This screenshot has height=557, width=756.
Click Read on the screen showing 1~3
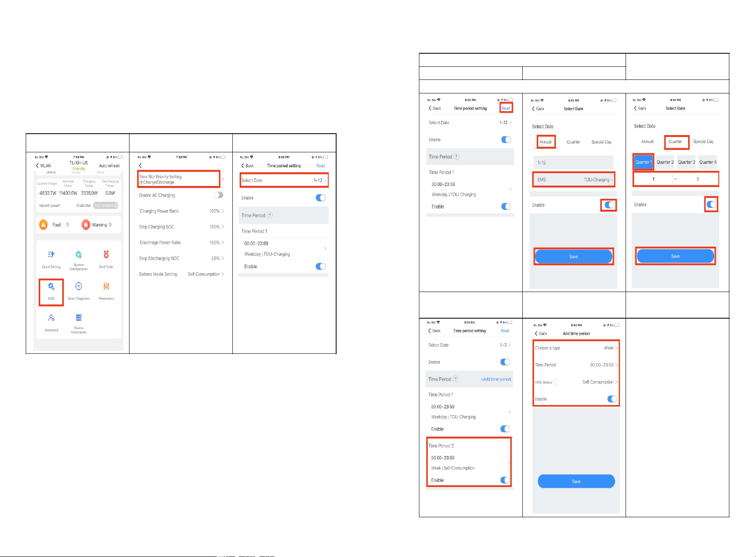click(x=505, y=331)
